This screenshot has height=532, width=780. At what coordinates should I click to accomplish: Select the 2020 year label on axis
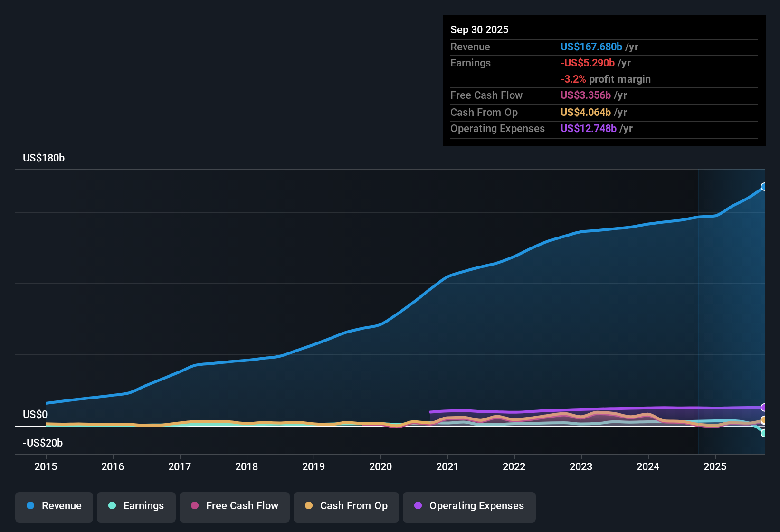point(381,467)
